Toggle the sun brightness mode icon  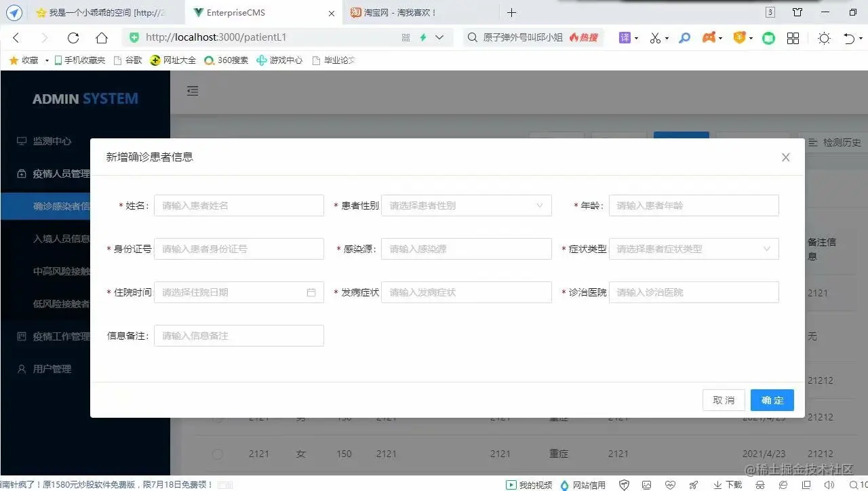click(x=824, y=39)
